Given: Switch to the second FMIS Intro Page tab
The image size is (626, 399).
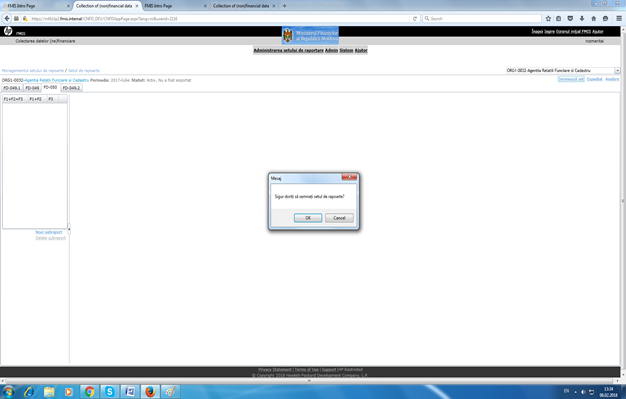Looking at the screenshot, I should [x=176, y=6].
